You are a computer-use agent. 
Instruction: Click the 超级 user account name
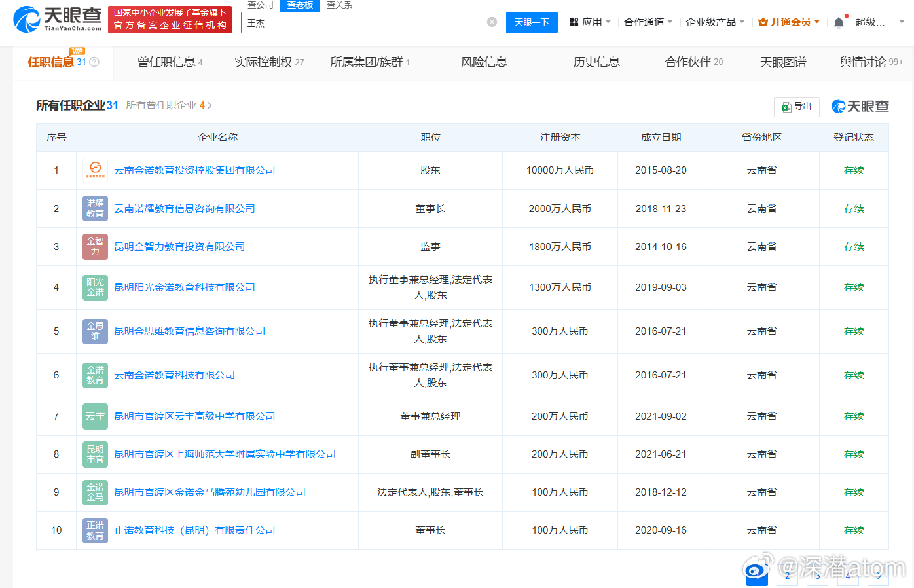pyautogui.click(x=870, y=22)
